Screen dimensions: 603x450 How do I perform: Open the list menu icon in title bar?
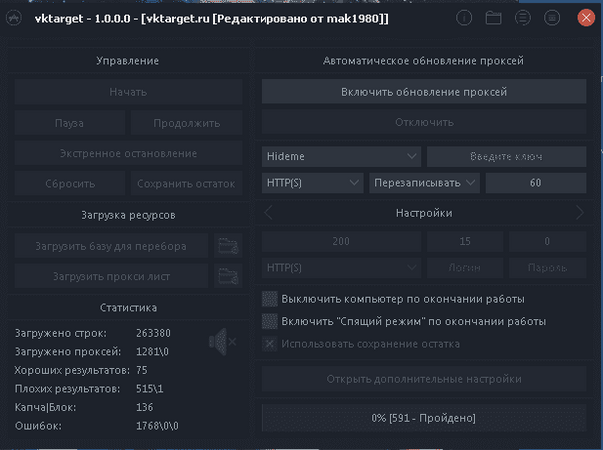523,18
